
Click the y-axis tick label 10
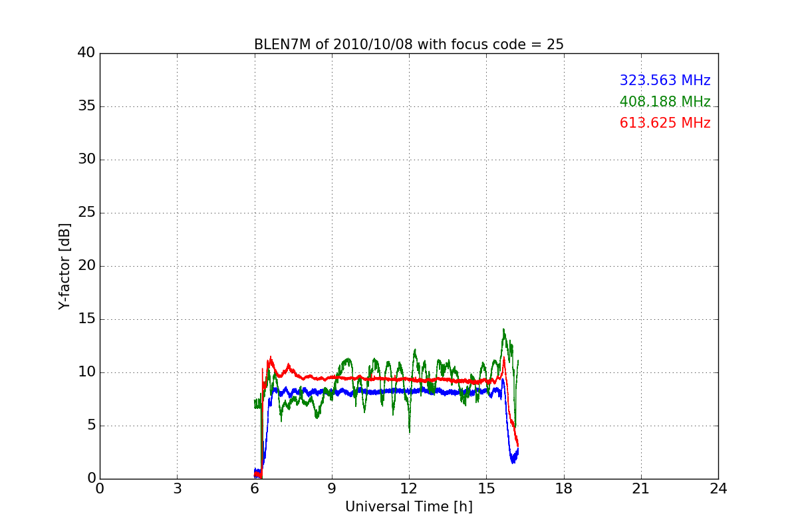86,372
